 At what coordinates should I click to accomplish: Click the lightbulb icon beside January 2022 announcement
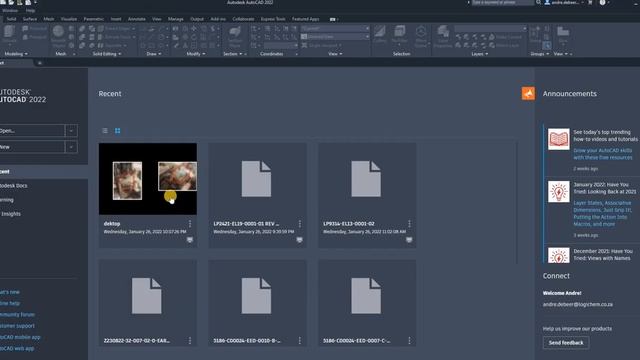tap(558, 191)
